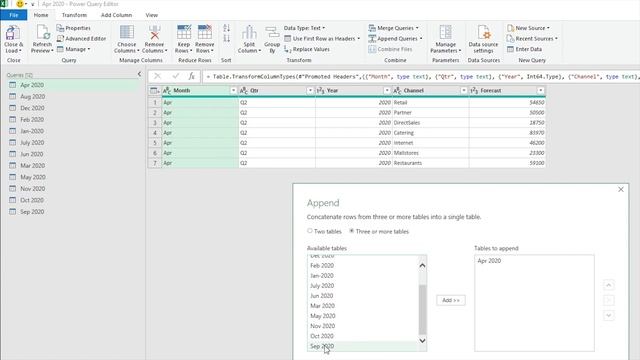Click the formula bar text field
640x360 pixels.
(420, 76)
